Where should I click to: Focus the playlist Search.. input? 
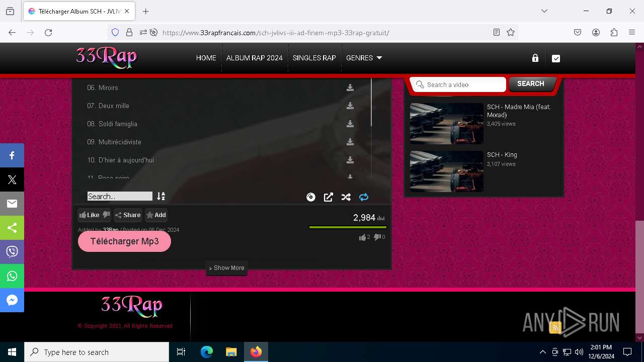pyautogui.click(x=120, y=196)
